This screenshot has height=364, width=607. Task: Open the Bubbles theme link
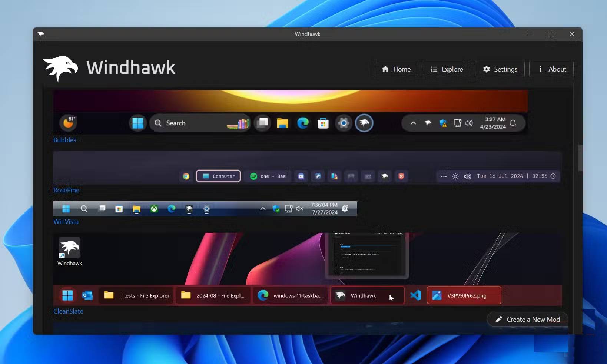pyautogui.click(x=65, y=140)
